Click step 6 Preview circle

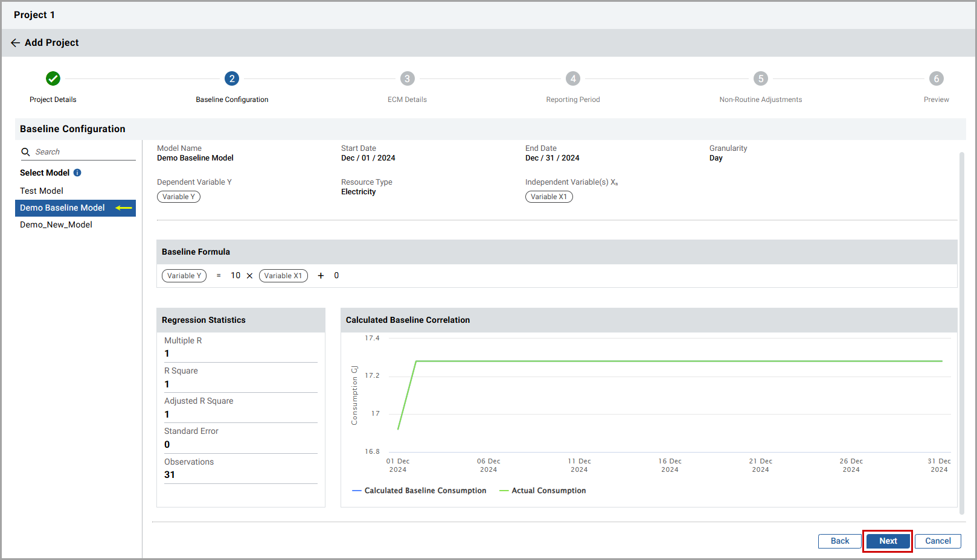[936, 78]
